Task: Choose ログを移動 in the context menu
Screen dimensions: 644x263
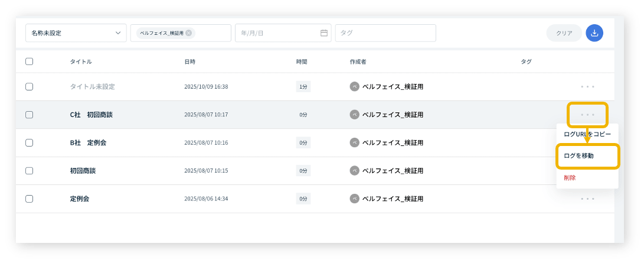Action: [579, 156]
